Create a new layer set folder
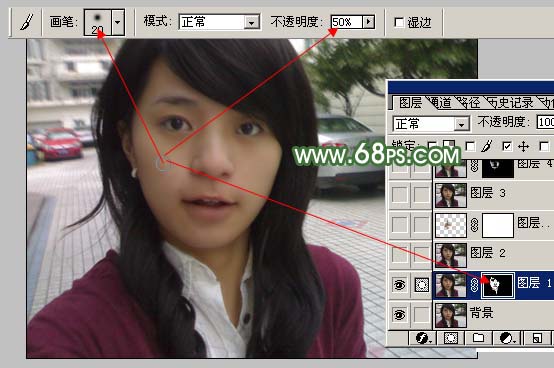The image size is (554, 368). point(478,338)
